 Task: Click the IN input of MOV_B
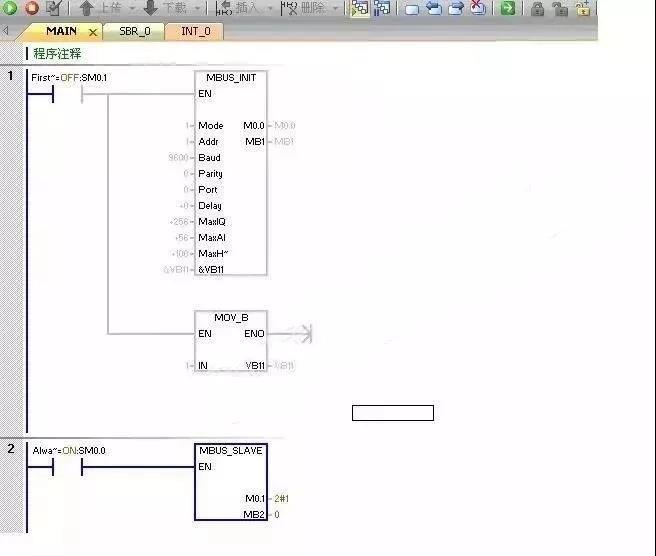click(203, 366)
